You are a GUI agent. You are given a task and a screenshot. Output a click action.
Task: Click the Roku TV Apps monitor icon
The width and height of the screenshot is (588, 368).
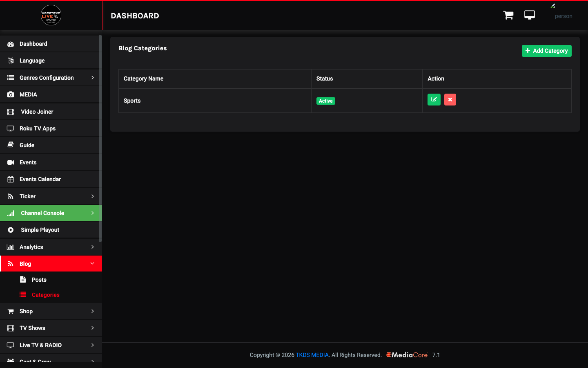point(11,128)
